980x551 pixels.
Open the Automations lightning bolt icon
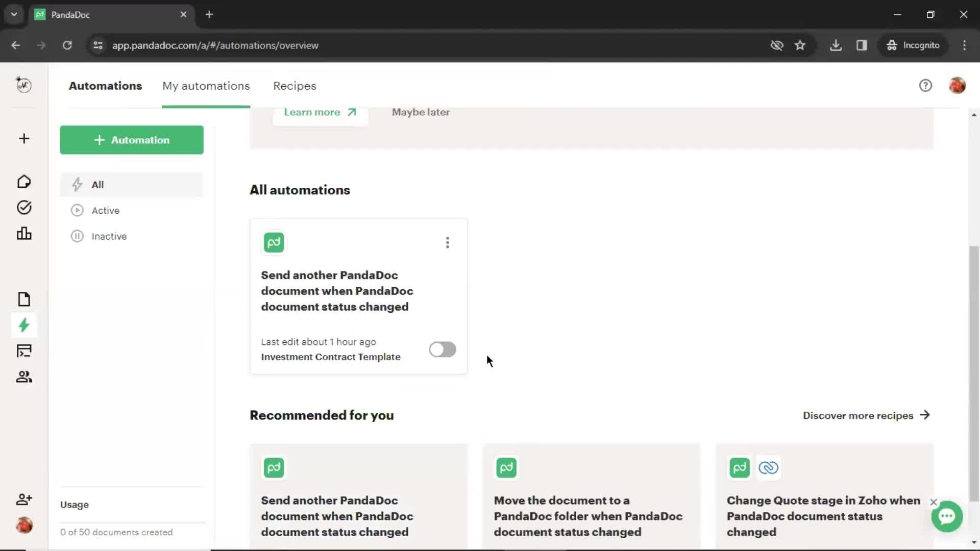(x=23, y=325)
